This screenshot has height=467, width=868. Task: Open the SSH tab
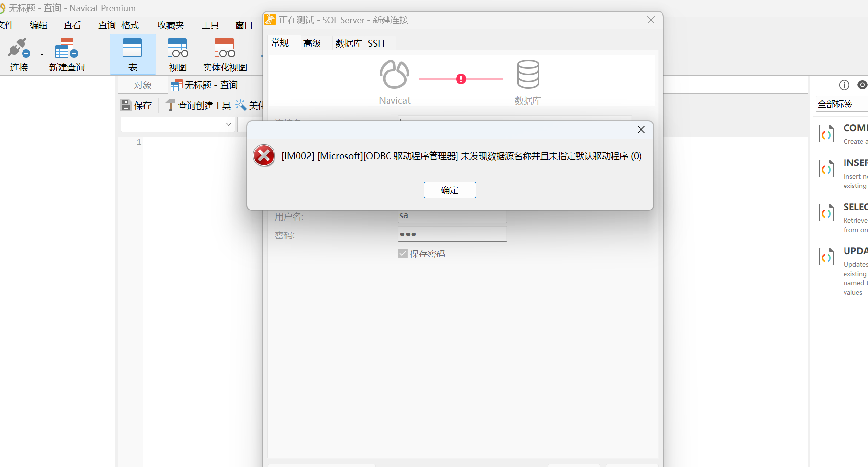point(376,44)
